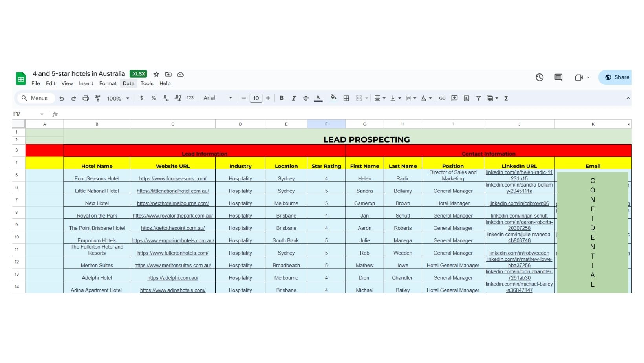This screenshot has height=363, width=644.
Task: Open the Data menu
Action: point(128,83)
